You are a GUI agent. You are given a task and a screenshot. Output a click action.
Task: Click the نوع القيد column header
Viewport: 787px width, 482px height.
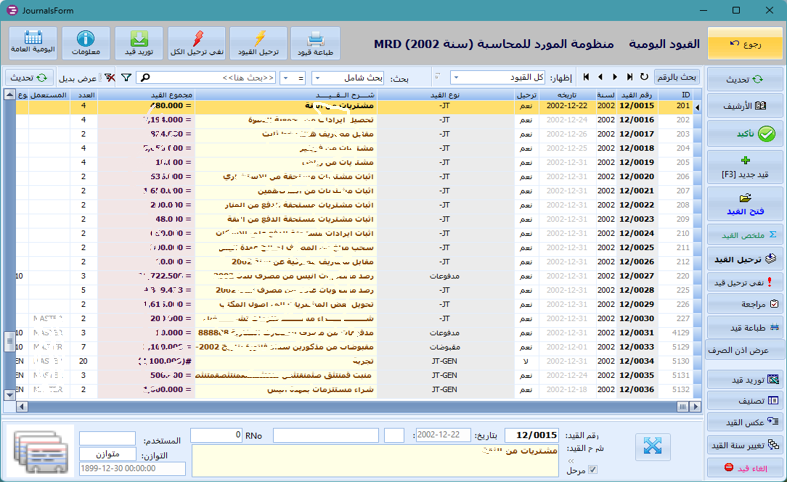pos(445,95)
